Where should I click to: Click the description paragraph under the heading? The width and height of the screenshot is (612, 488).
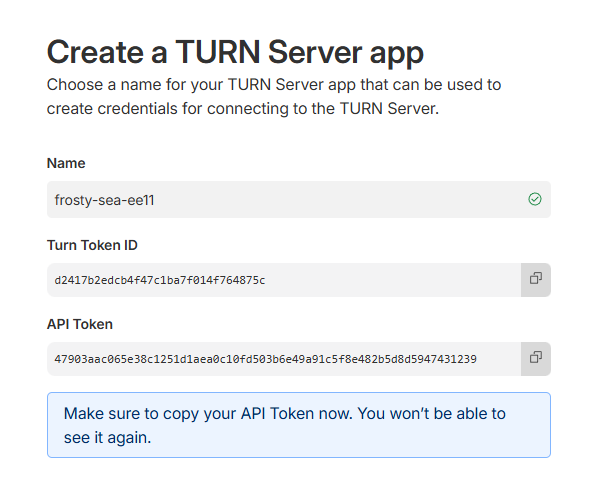[x=274, y=96]
